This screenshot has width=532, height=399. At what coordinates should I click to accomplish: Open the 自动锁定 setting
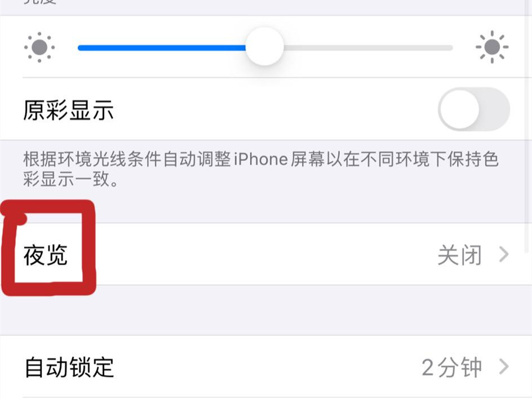click(x=266, y=367)
